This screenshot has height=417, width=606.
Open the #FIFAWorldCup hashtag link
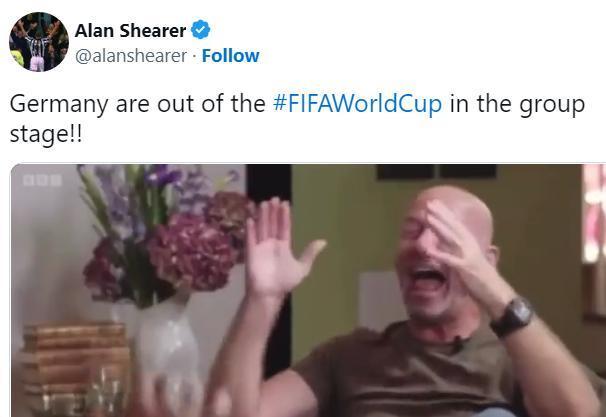point(357,104)
